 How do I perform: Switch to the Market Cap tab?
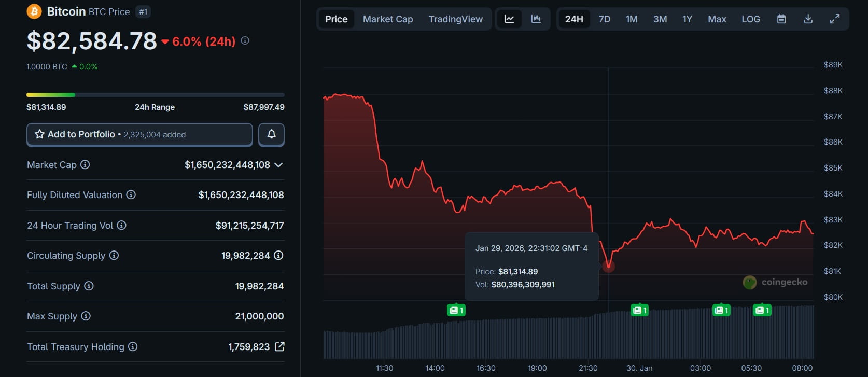(387, 19)
